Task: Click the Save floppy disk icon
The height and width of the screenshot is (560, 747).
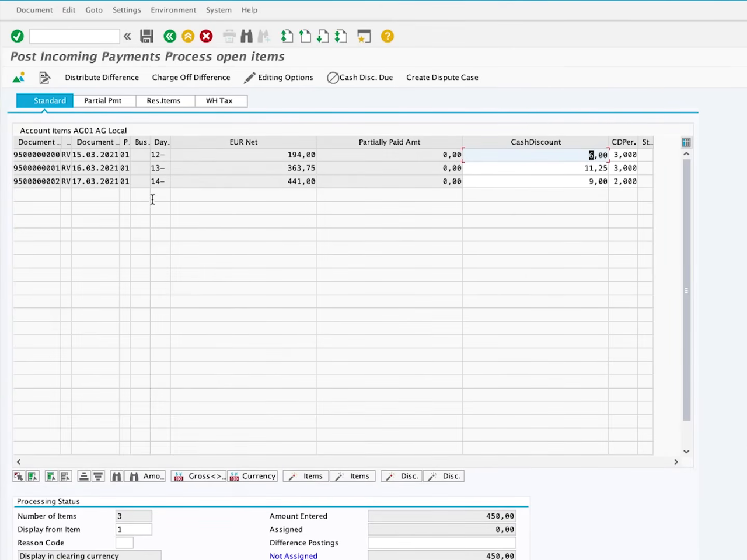Action: click(x=146, y=36)
